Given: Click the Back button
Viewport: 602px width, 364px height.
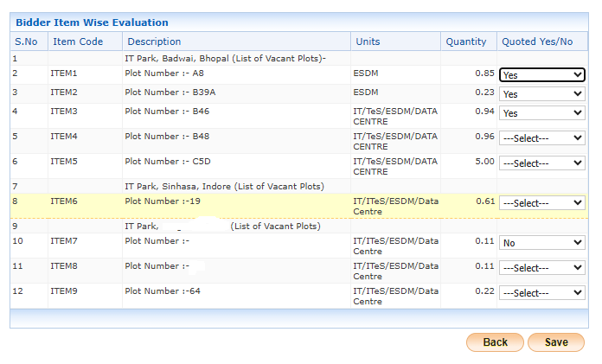Looking at the screenshot, I should click(495, 342).
